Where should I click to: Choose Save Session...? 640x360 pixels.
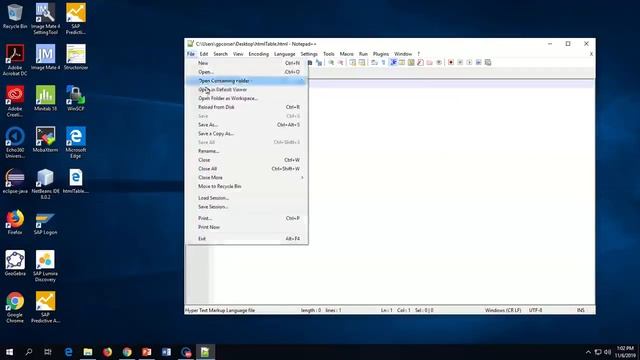click(x=247, y=207)
